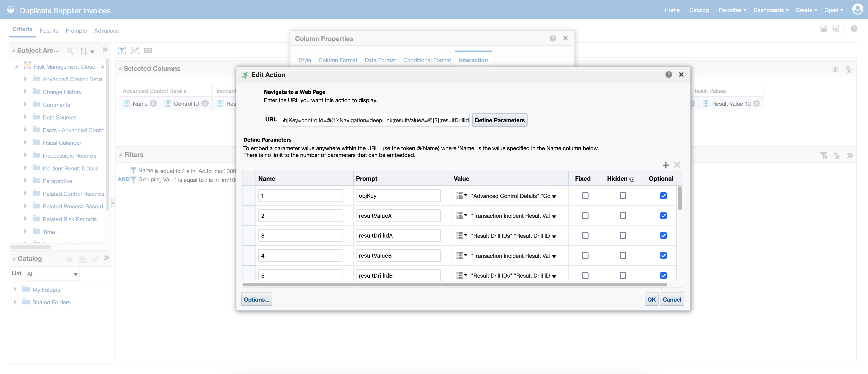Image resolution: width=868 pixels, height=374 pixels.
Task: Expand the Change History folder
Action: pyautogui.click(x=26, y=92)
